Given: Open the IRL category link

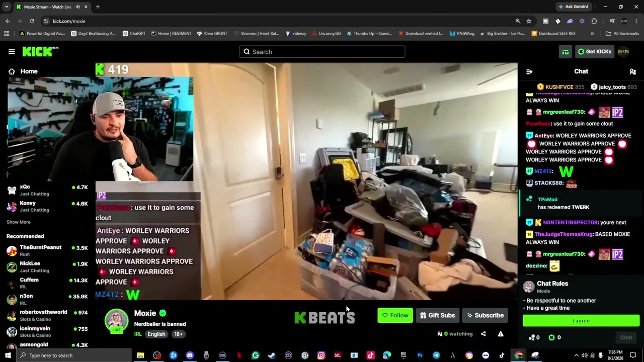Looking at the screenshot, I should click(138, 334).
